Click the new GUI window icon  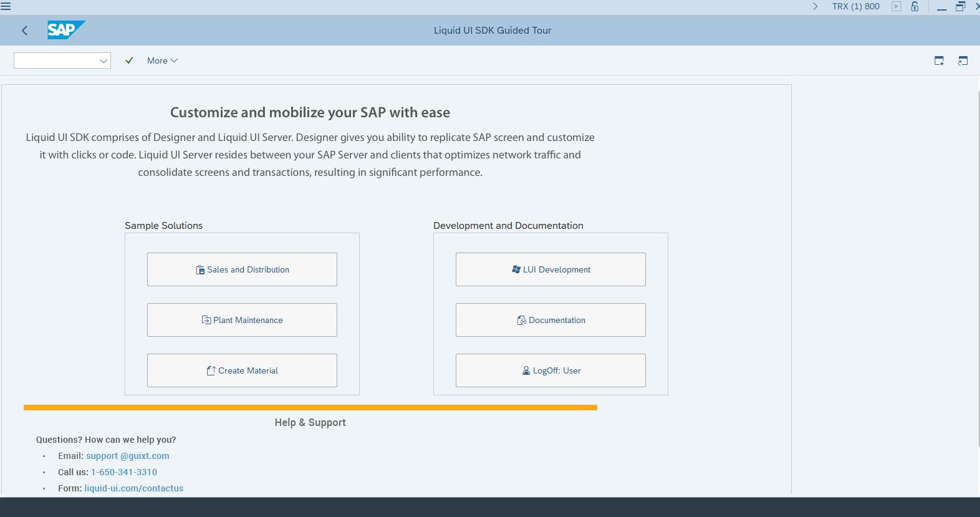[x=939, y=60]
